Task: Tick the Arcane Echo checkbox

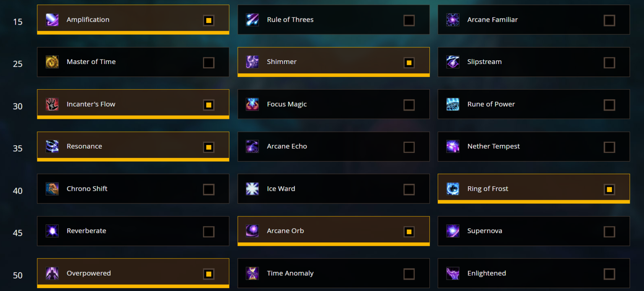Action: 409,147
